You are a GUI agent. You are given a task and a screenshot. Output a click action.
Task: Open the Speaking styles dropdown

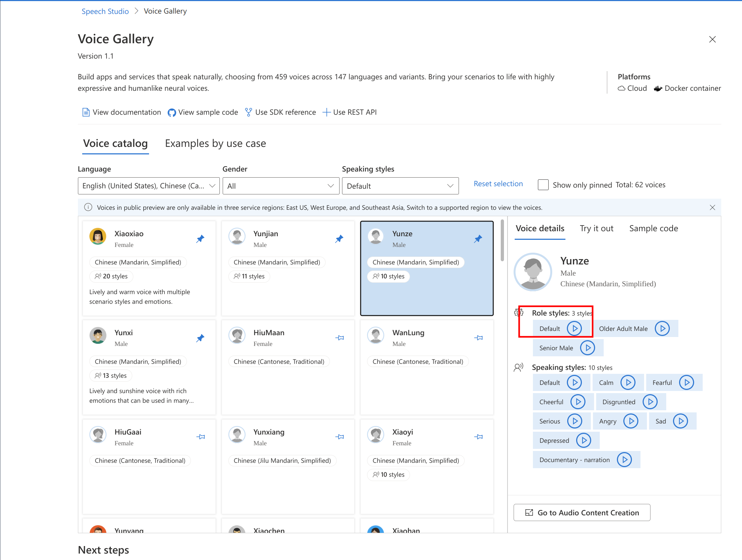(400, 186)
